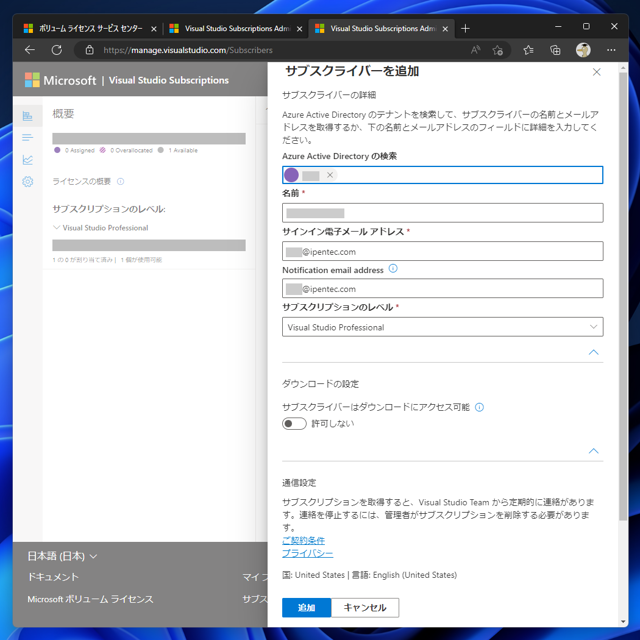Open the reports chart sidebar icon

click(28, 160)
